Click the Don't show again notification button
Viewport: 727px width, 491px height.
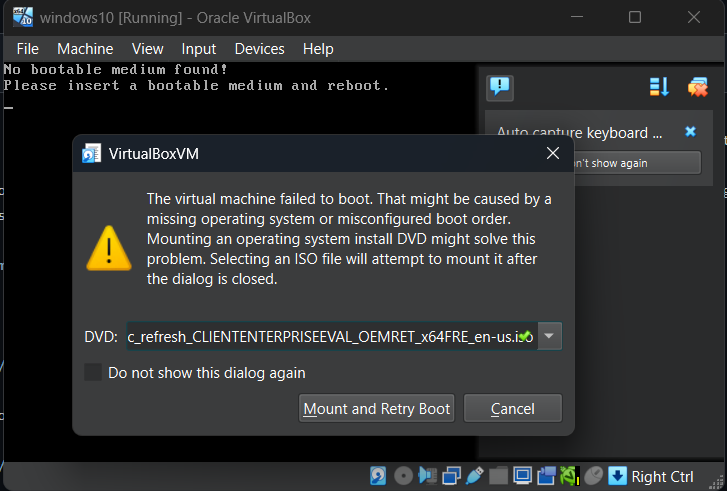638,163
